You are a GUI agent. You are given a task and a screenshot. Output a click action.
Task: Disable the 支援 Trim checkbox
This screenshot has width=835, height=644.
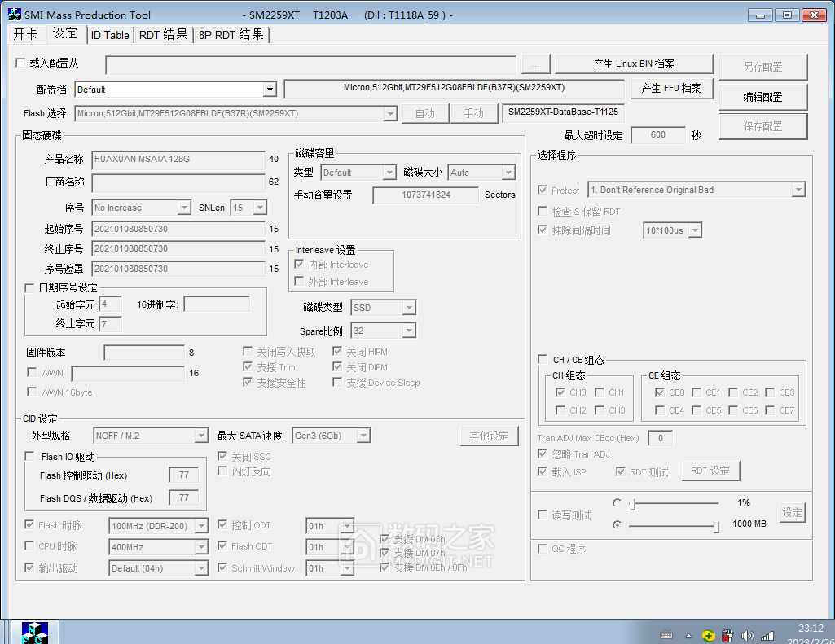click(248, 366)
